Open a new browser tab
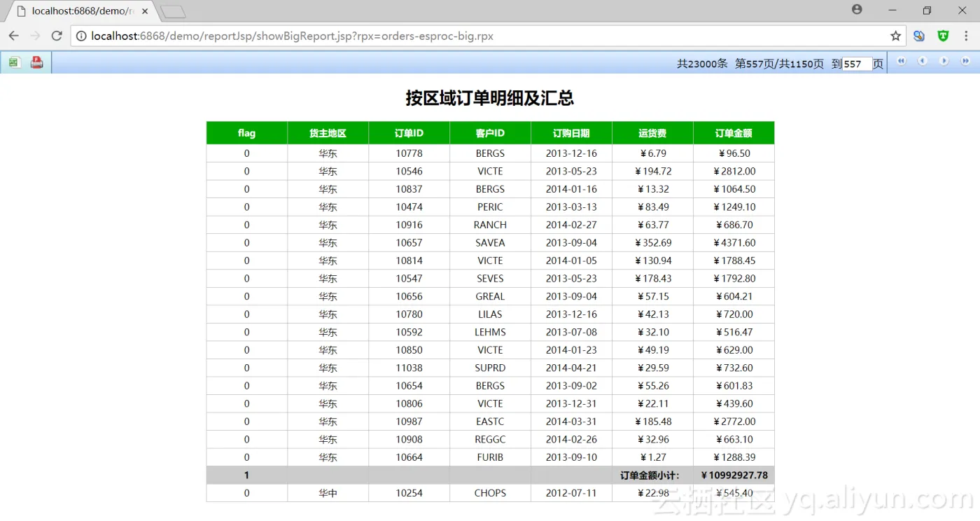Image resolution: width=980 pixels, height=521 pixels. point(172,11)
